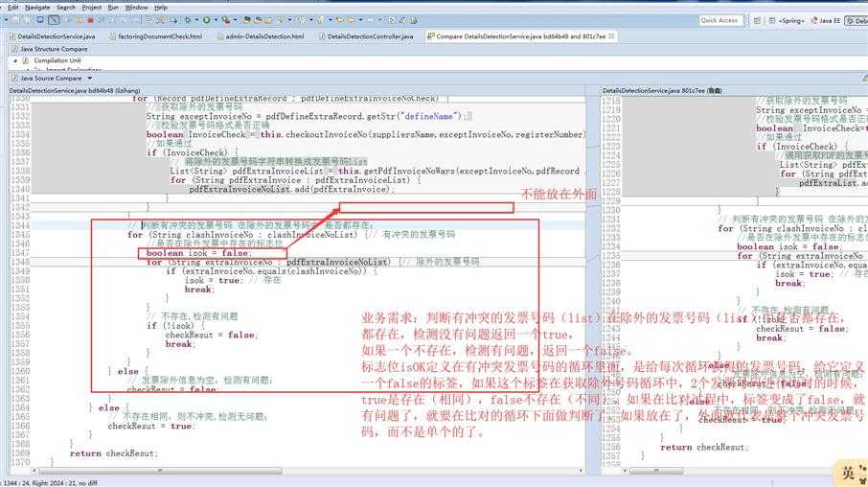This screenshot has width=868, height=487.
Task: Click left pane title 'DetailsDetectionService.java bd64b48'
Action: tap(74, 90)
